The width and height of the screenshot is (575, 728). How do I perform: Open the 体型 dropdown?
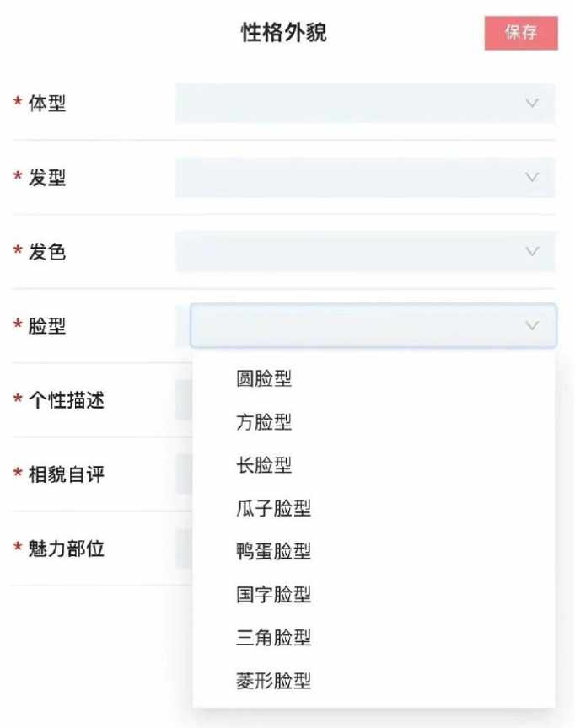[366, 104]
